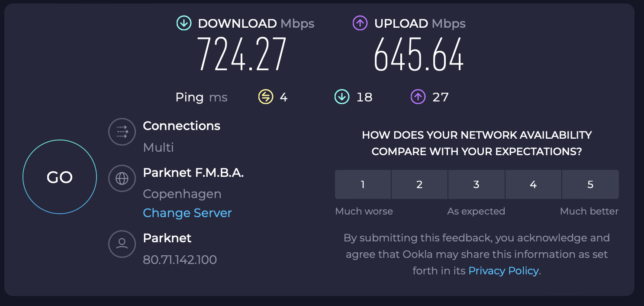Screen dimensions: 644x306
Task: Click the globe server icon
Action: [122, 178]
